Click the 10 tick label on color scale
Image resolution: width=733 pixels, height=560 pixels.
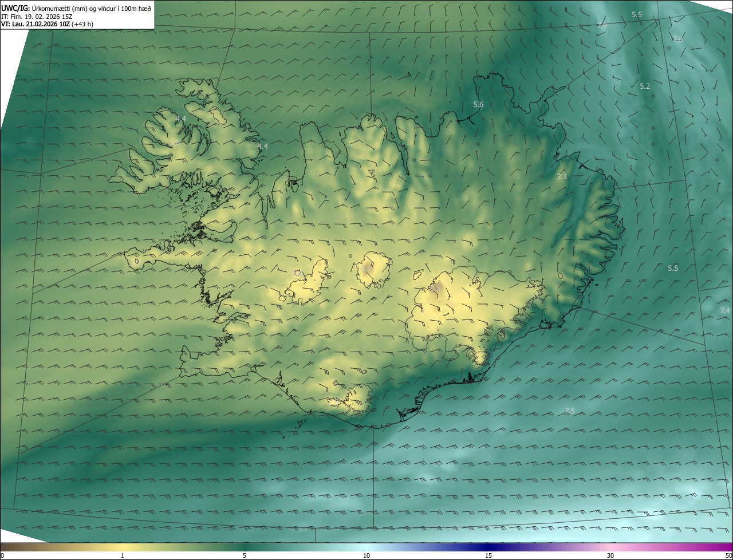[366, 555]
